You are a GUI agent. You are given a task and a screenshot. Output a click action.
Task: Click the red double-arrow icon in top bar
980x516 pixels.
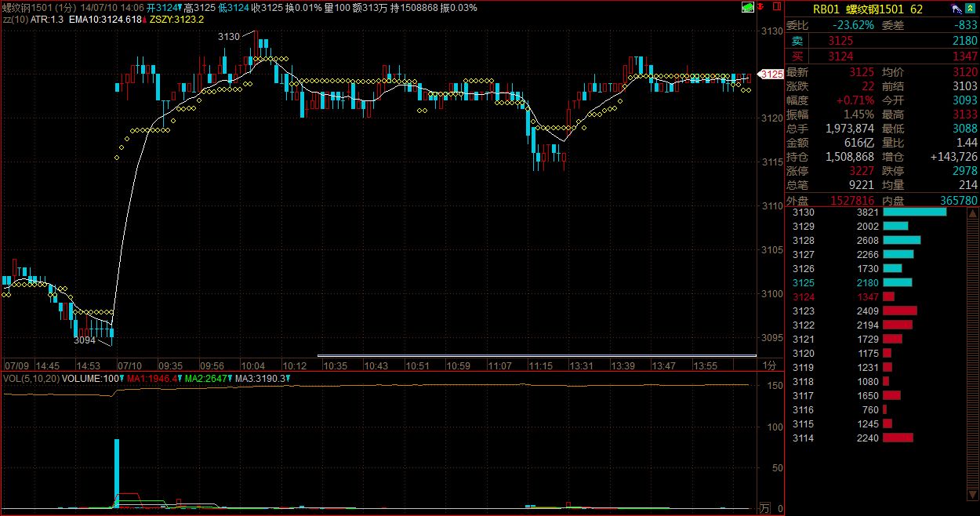761,7
